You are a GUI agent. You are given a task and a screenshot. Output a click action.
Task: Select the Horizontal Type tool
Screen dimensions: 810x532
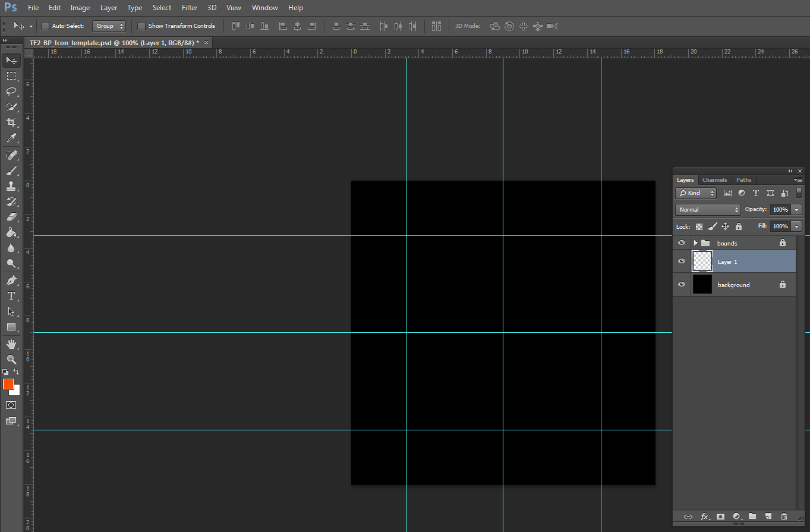[x=11, y=296]
